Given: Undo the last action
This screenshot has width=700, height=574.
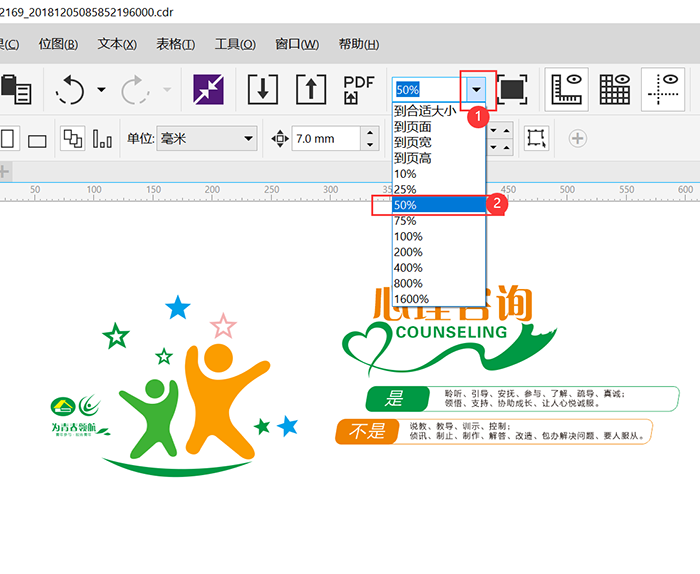Looking at the screenshot, I should coord(70,89).
